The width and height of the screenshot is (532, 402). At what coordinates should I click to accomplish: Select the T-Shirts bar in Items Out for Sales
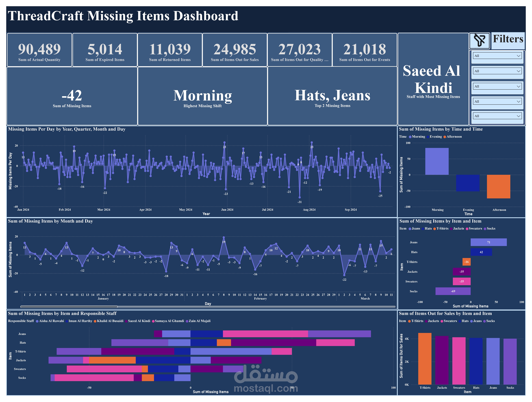point(425,359)
